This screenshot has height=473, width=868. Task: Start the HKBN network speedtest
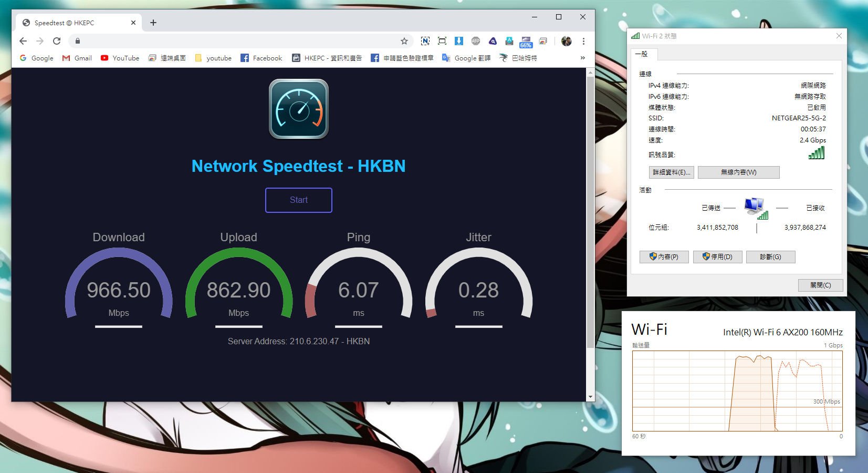click(299, 200)
